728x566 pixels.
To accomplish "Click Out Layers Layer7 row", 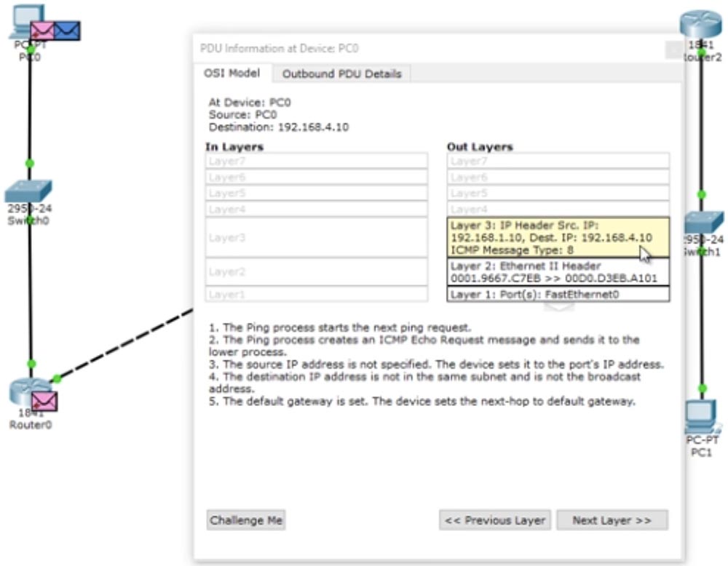I will pyautogui.click(x=558, y=161).
